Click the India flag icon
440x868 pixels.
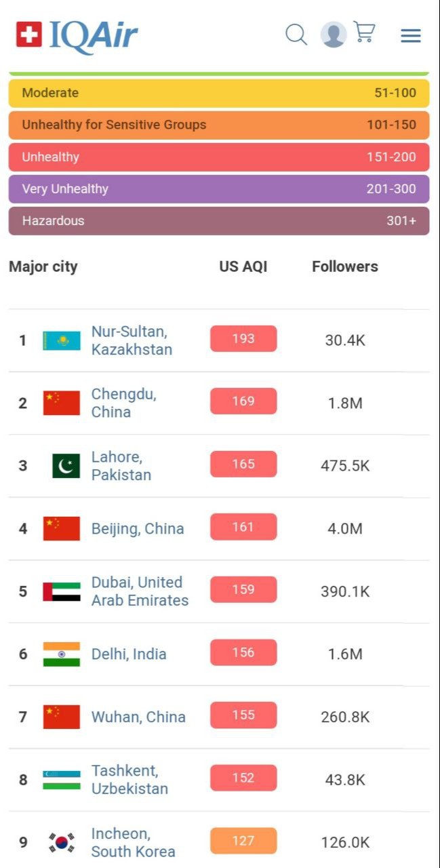pos(62,654)
